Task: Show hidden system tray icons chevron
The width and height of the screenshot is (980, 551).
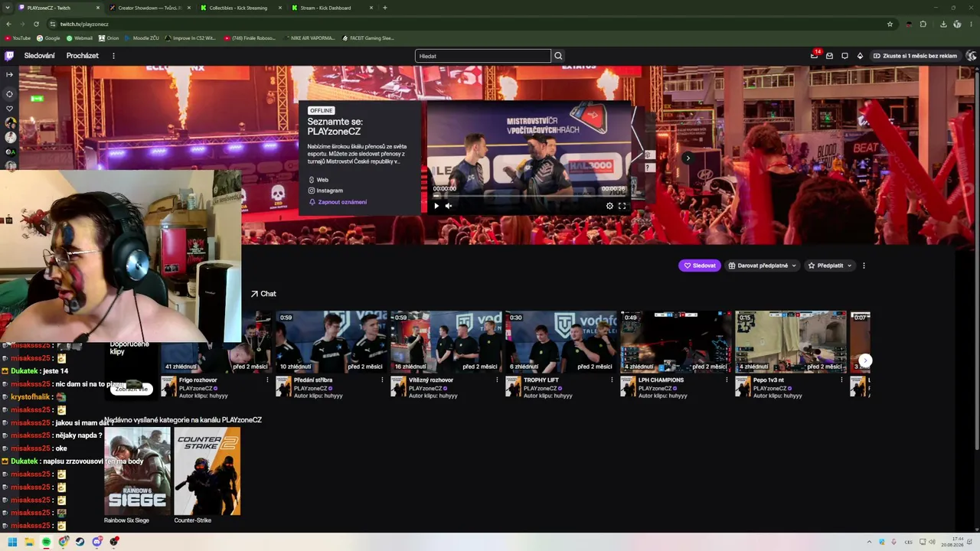Action: [x=869, y=542]
